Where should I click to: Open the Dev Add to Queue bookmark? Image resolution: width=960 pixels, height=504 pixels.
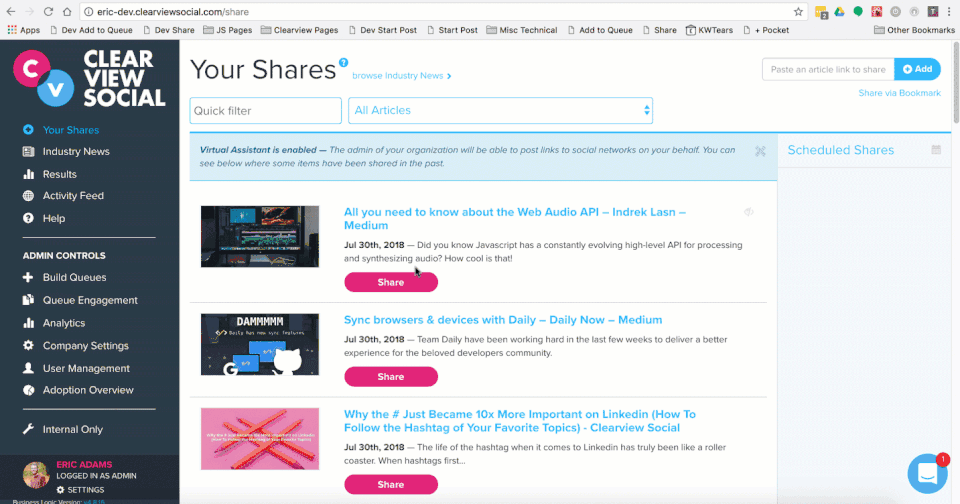point(91,30)
